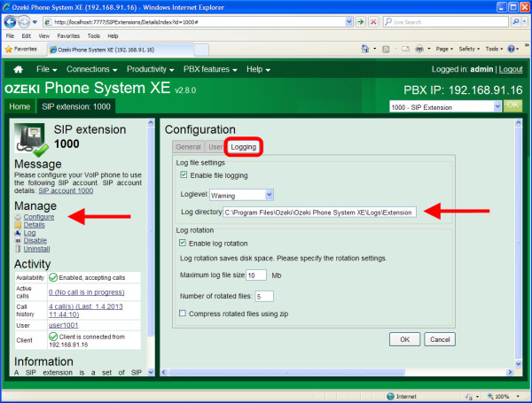Screen dimensions: 532x403
Task: Open the IE View menu
Action: click(43, 36)
